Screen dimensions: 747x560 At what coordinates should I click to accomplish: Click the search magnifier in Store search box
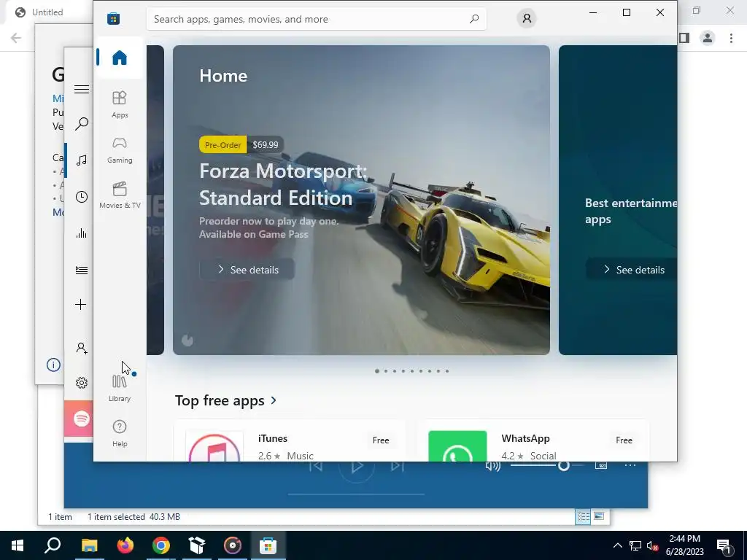(474, 19)
